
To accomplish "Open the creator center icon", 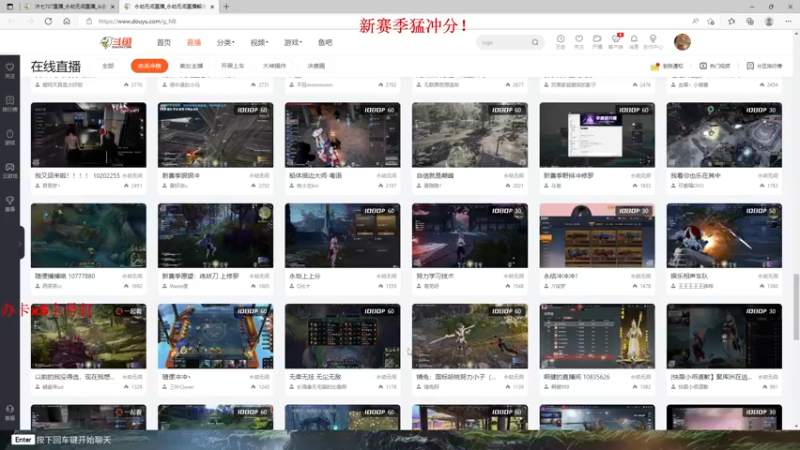I will click(653, 42).
